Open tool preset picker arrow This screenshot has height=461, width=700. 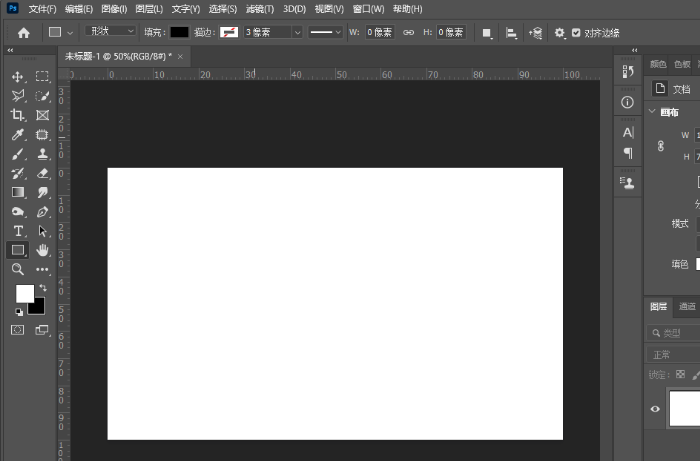tap(70, 33)
